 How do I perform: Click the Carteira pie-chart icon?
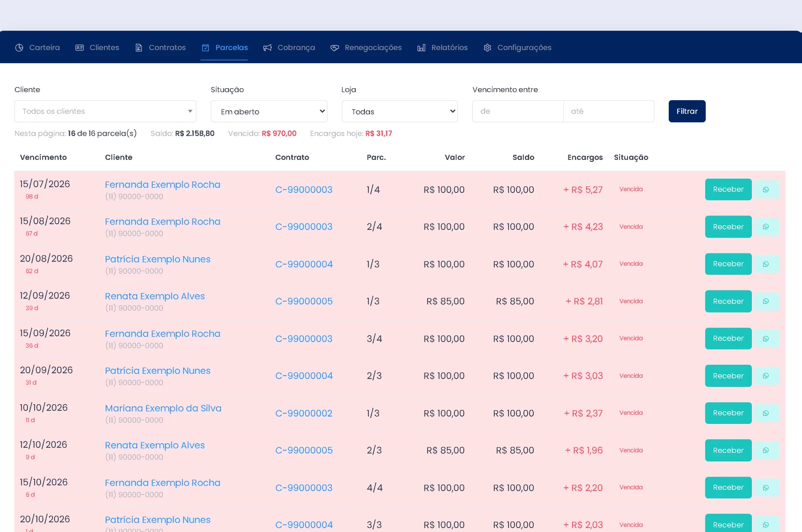point(19,48)
